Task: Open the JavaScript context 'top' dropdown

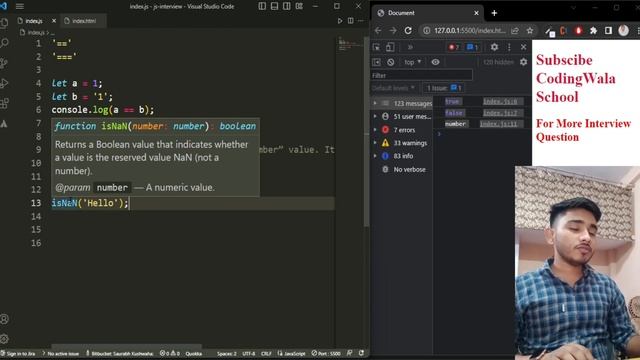Action: pos(412,62)
